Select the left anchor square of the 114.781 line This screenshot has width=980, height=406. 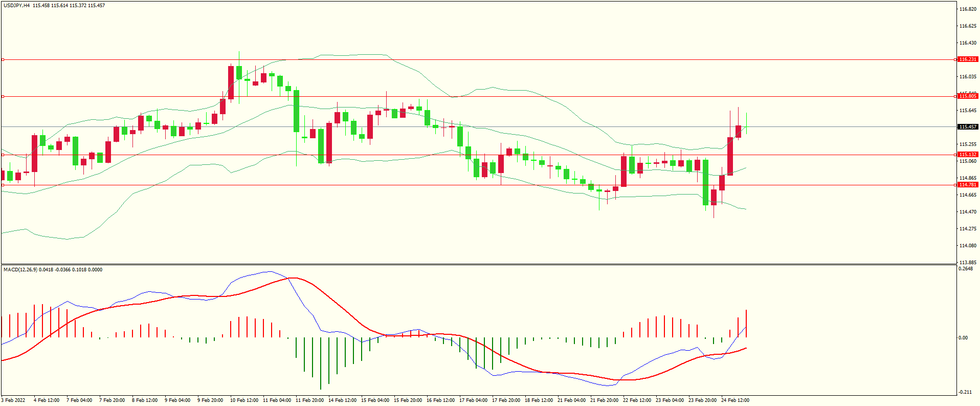click(x=3, y=185)
